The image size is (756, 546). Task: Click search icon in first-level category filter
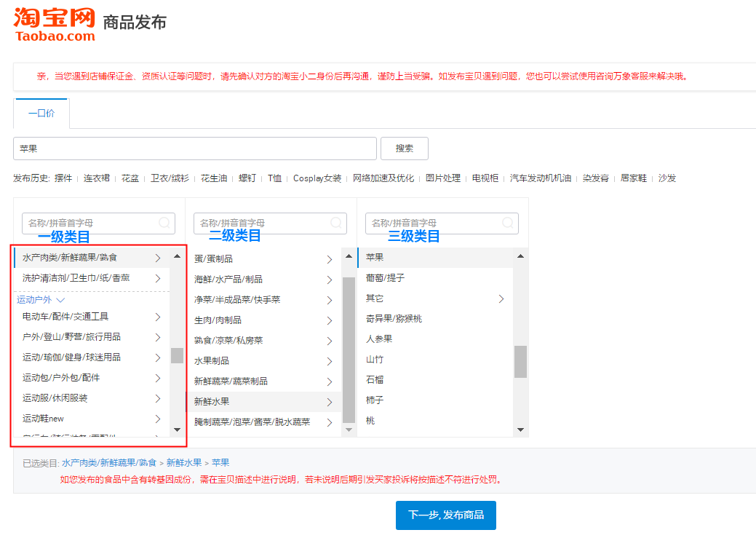point(164,223)
